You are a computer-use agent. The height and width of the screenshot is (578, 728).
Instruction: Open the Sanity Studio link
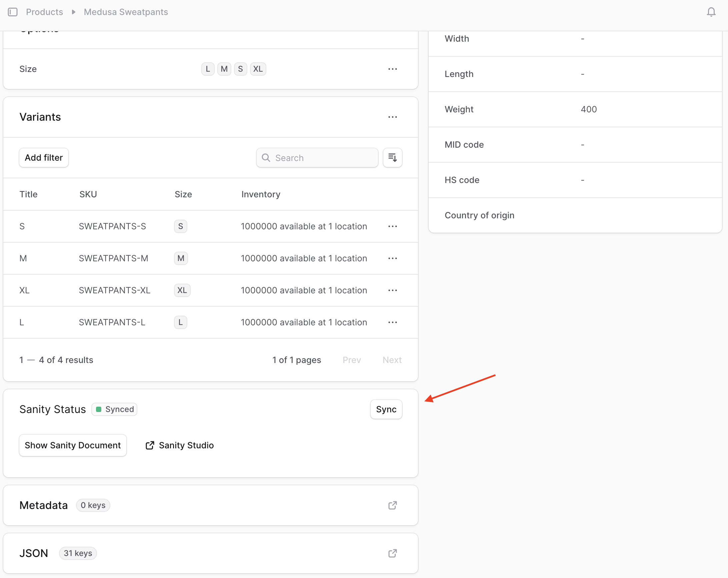[x=186, y=445]
